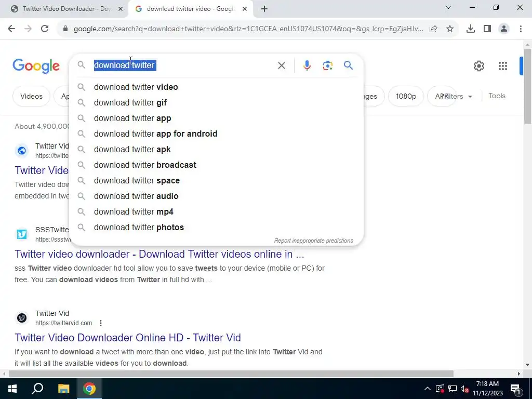532x399 pixels.
Task: Click the browser back arrow
Action: (x=11, y=29)
